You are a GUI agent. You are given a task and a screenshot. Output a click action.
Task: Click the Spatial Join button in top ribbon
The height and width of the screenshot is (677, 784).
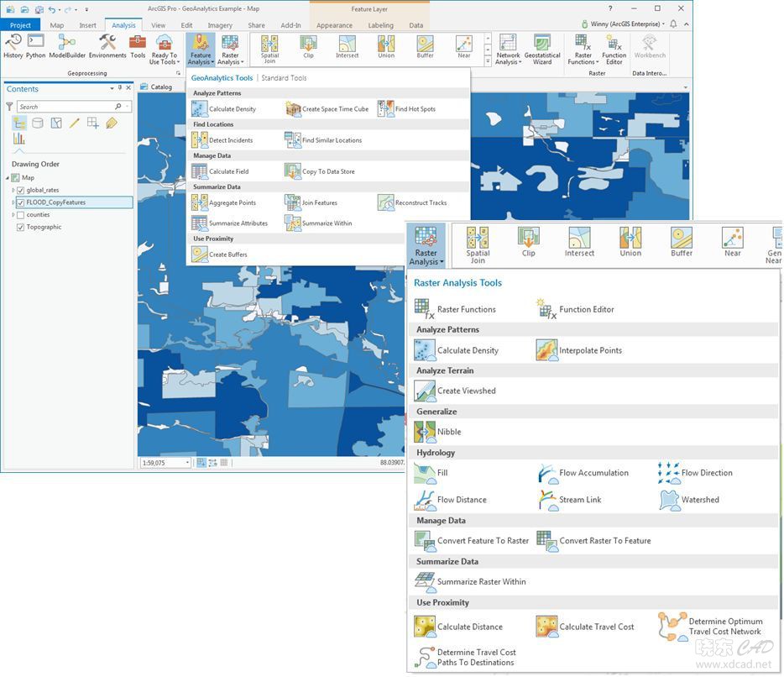[269, 49]
